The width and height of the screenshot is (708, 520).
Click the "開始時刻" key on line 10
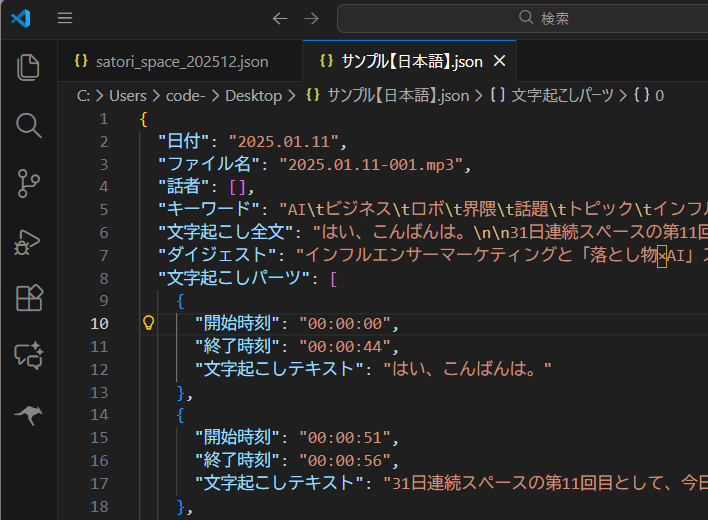point(238,324)
